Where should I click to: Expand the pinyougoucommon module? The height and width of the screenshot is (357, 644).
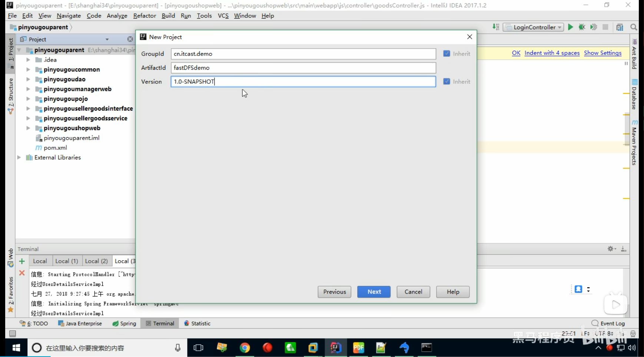pyautogui.click(x=28, y=69)
